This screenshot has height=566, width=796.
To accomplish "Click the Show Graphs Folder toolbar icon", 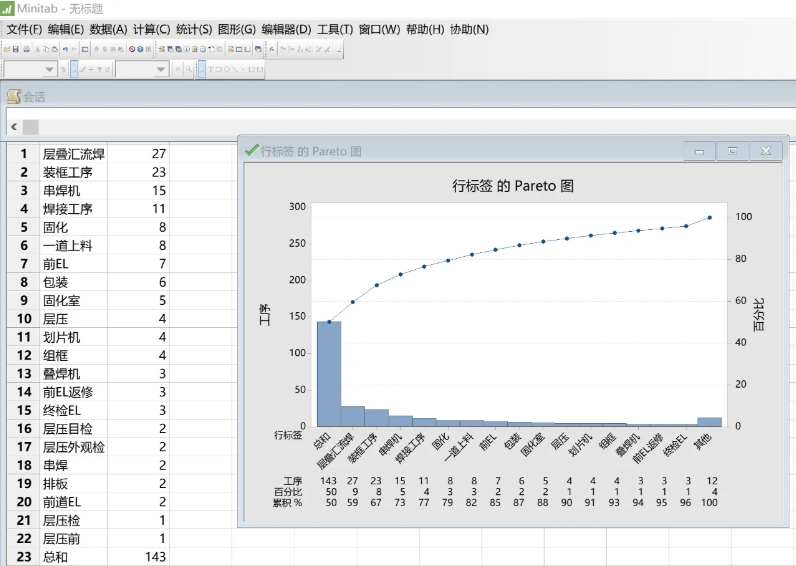I will point(178,49).
